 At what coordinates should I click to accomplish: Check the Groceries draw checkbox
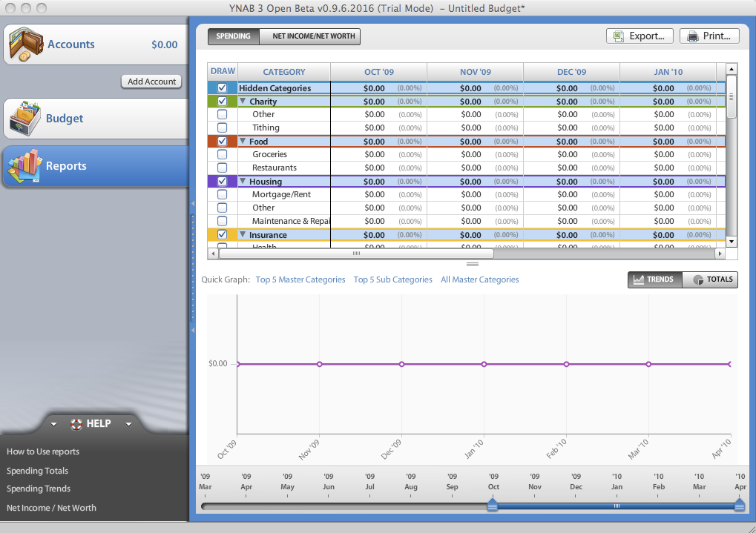click(x=223, y=154)
